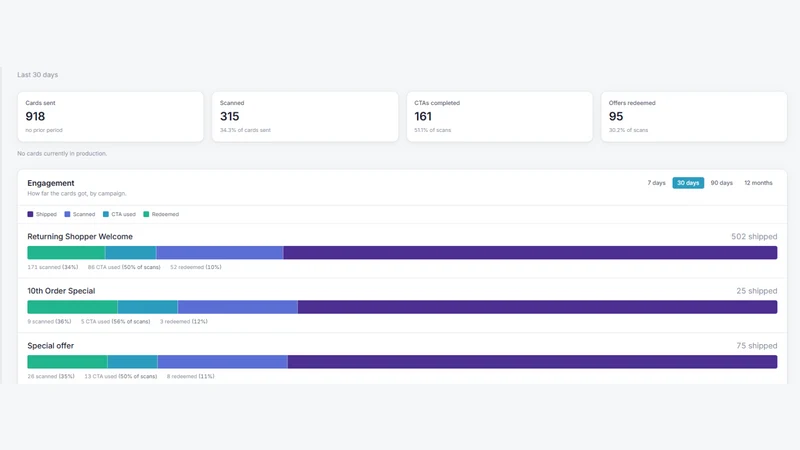The width and height of the screenshot is (800, 450).
Task: Click the '3 redeemed (12%)' label
Action: pos(184,321)
